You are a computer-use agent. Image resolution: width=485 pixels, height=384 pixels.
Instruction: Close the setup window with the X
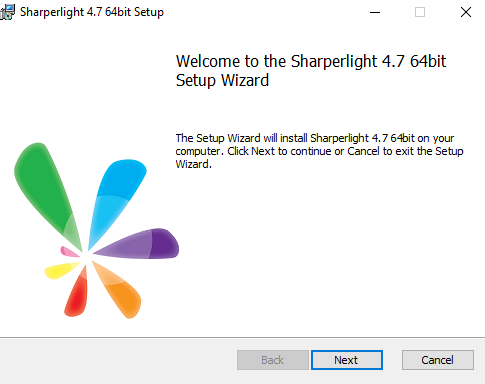pos(466,13)
